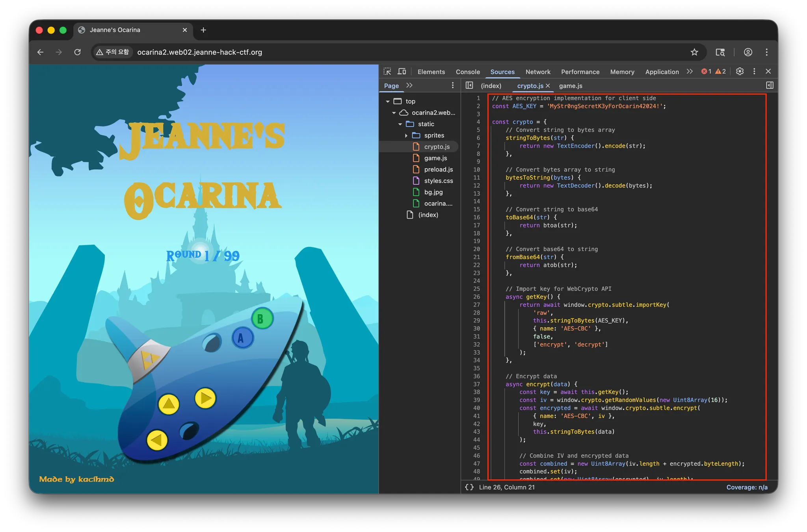Screen dimensions: 807x532
Task: Click the inspect element selector icon
Action: tap(387, 71)
